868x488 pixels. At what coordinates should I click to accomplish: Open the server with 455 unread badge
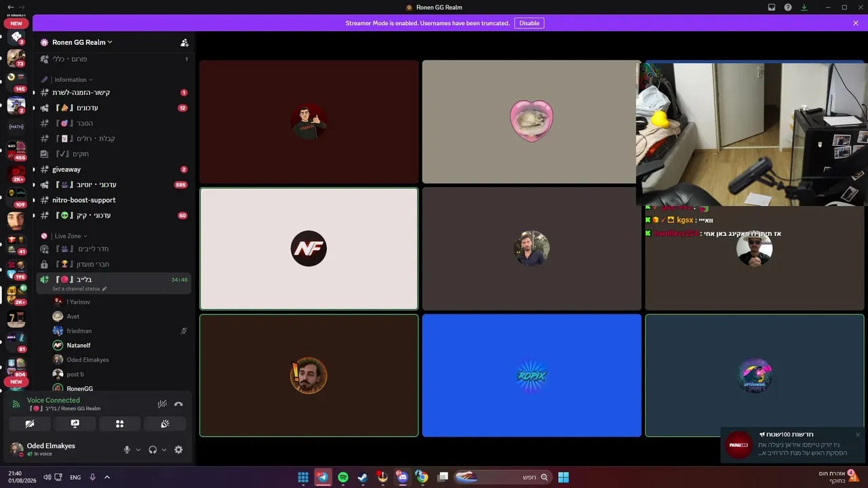(16, 150)
